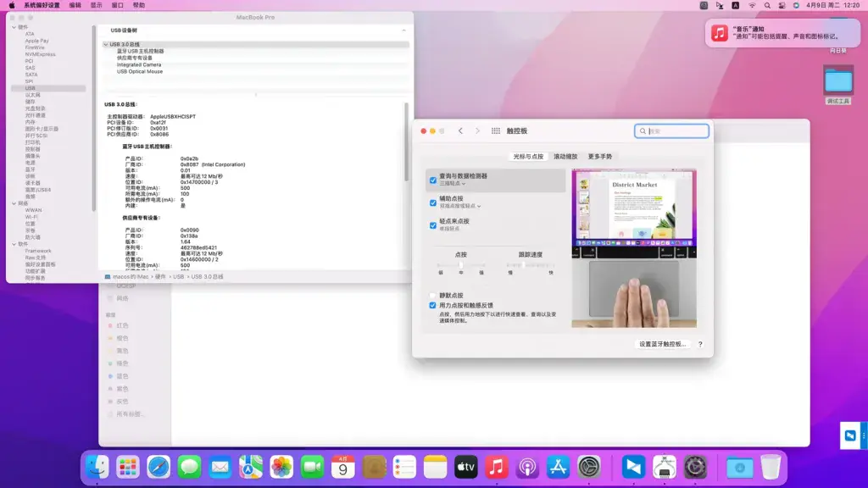Screen dimensions: 868x488
Task: Collapse the 软件 section in the sidebar
Action: [14, 244]
